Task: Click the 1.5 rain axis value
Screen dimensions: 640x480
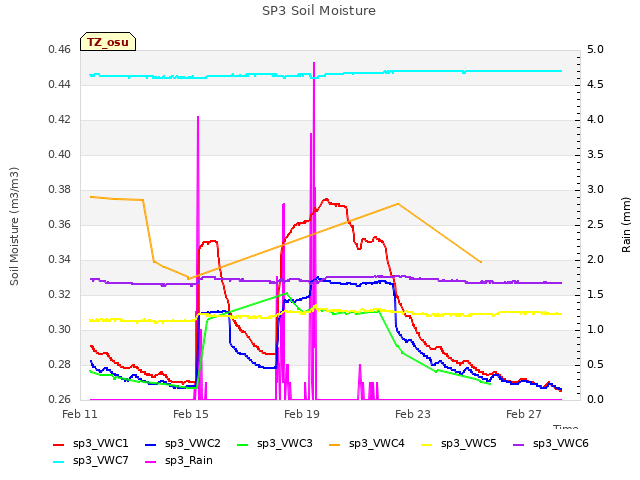Action: (596, 295)
